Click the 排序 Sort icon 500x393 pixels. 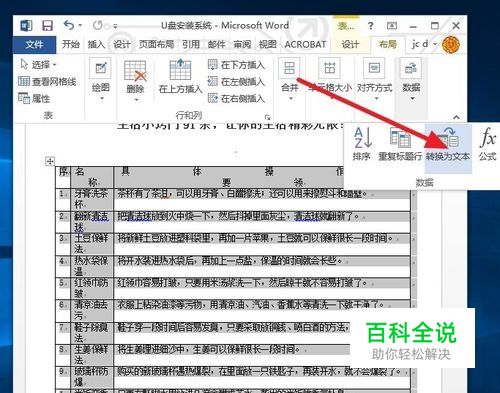362,144
